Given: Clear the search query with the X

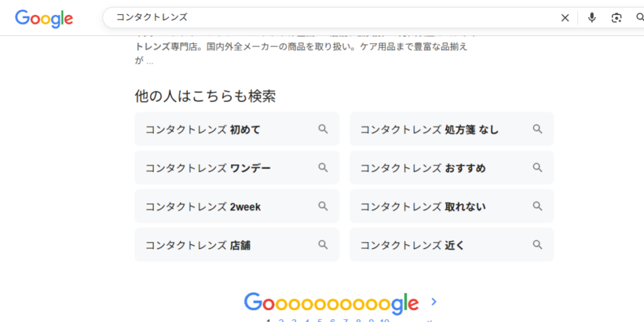Looking at the screenshot, I should 565,18.
